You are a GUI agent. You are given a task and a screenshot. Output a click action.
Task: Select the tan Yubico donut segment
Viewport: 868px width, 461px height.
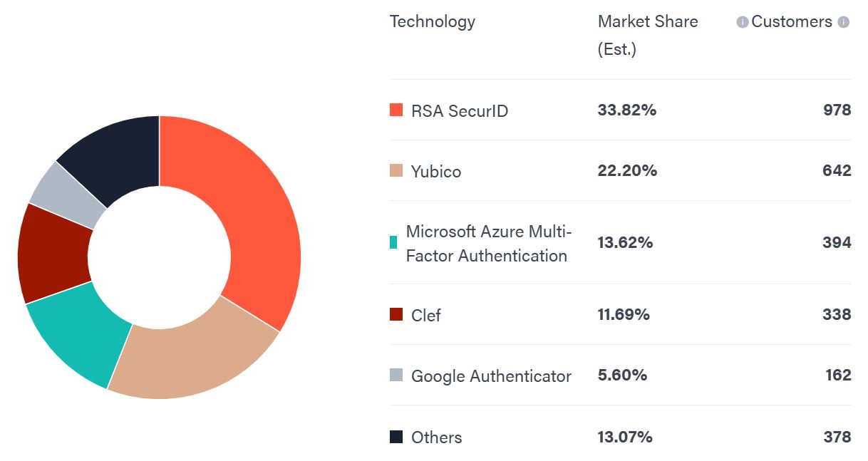tap(192, 356)
